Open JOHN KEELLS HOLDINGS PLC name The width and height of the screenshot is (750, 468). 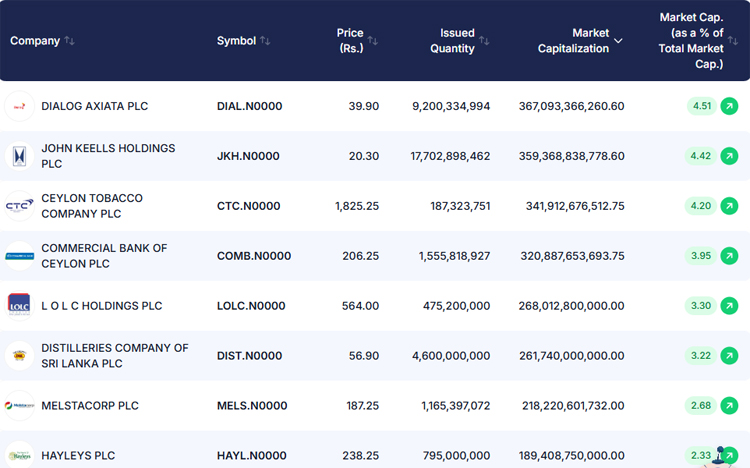coord(108,156)
